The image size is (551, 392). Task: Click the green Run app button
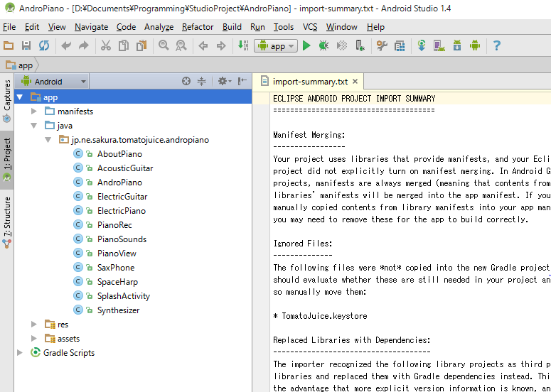click(306, 46)
